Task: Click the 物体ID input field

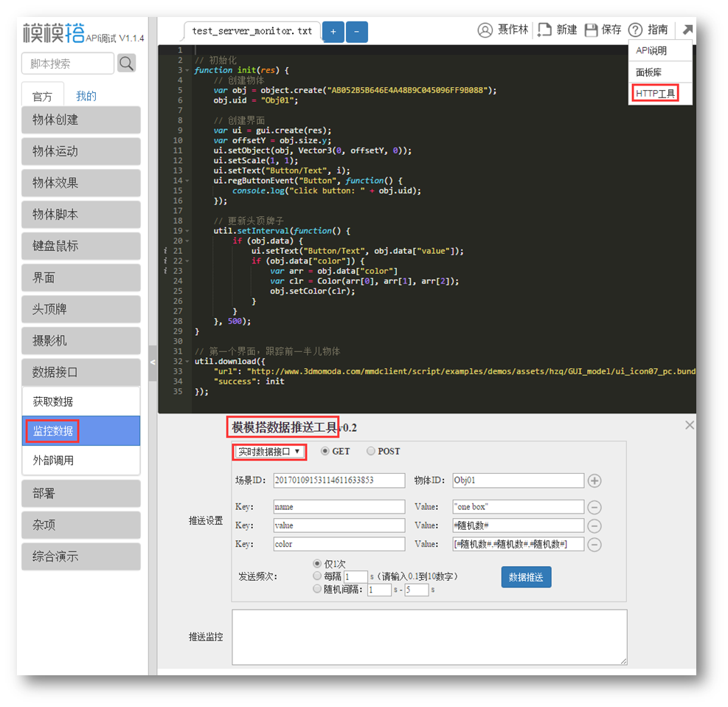Action: (518, 480)
